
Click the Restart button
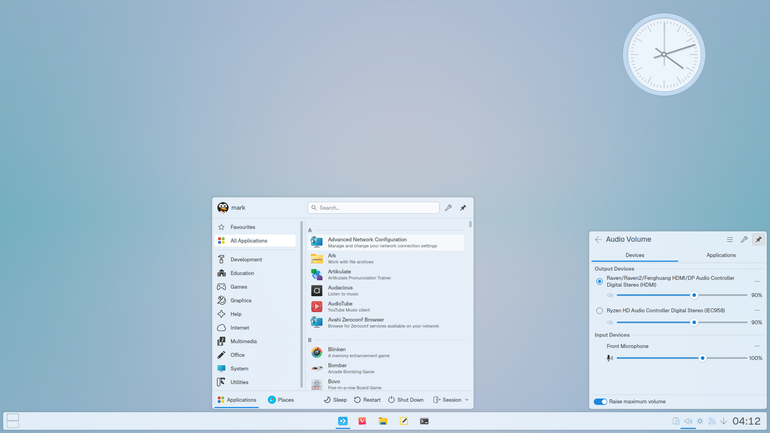coord(367,400)
